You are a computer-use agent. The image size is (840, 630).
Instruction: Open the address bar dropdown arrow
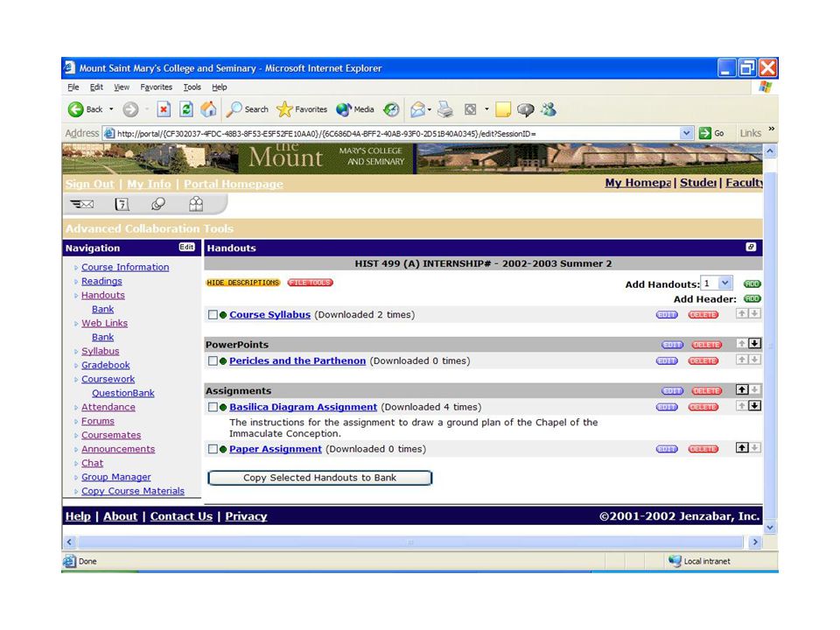point(686,133)
